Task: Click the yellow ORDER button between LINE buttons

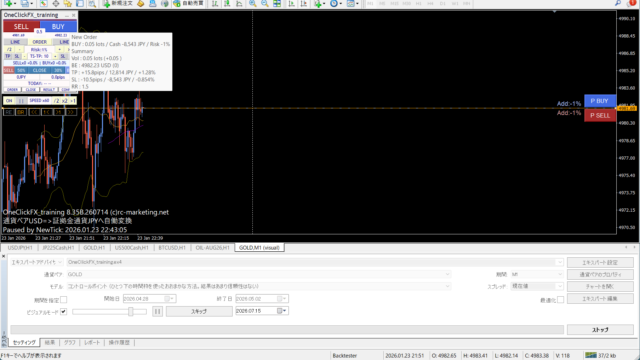Action: tap(40, 42)
